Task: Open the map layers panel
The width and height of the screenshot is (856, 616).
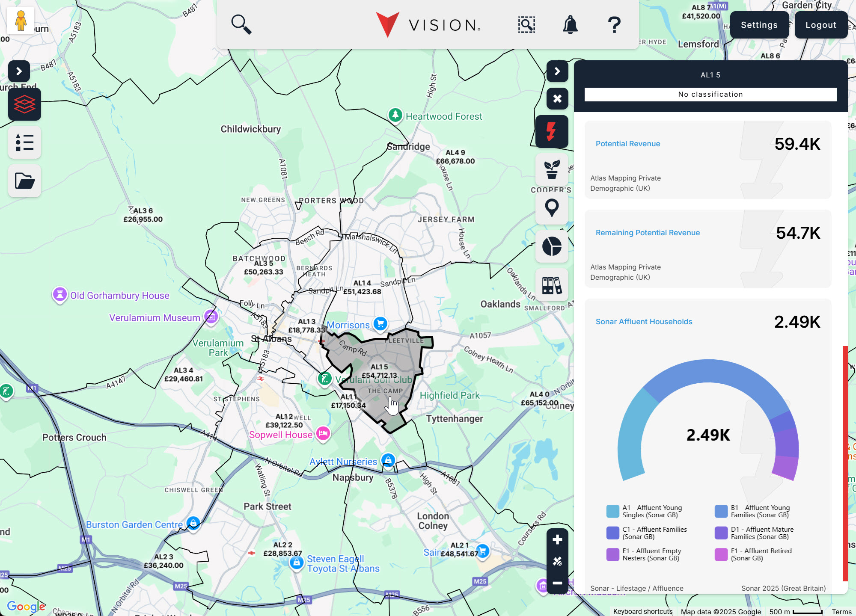Action: 24,104
